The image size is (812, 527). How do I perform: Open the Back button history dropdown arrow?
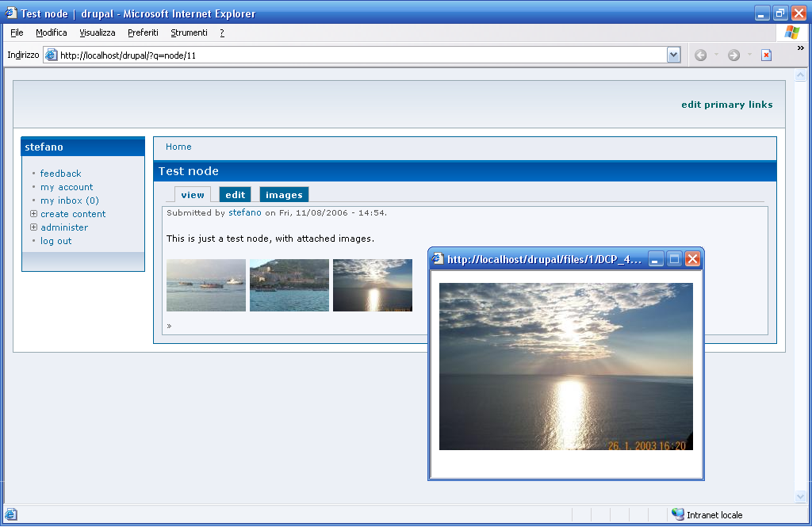(716, 55)
